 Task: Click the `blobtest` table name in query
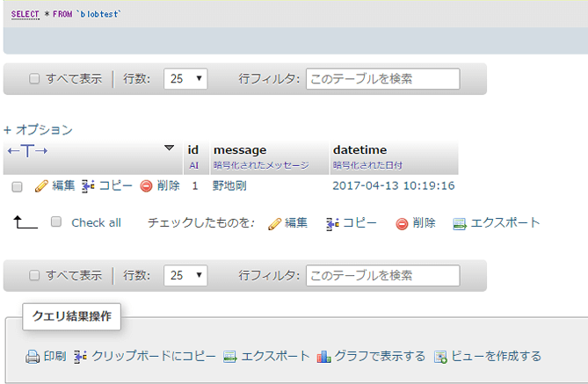click(x=98, y=14)
